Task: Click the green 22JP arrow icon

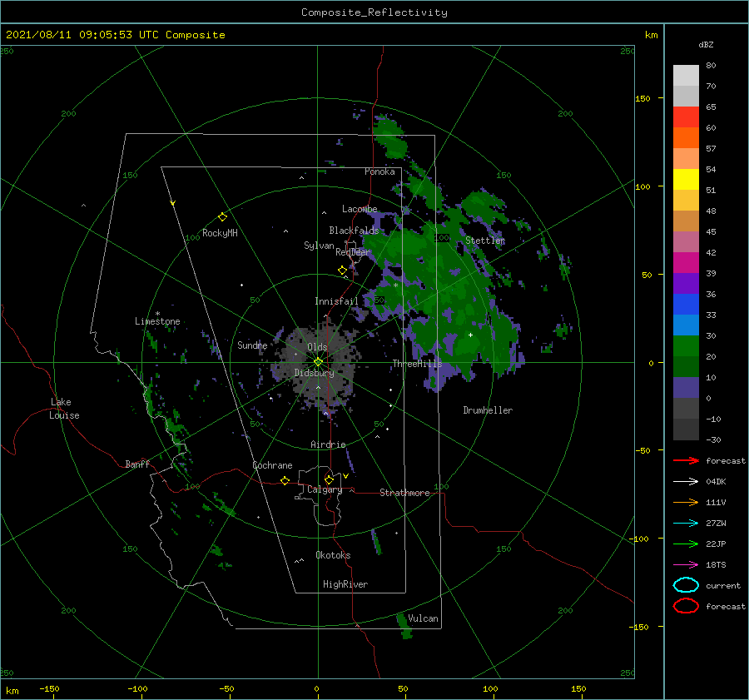Action: pos(686,544)
